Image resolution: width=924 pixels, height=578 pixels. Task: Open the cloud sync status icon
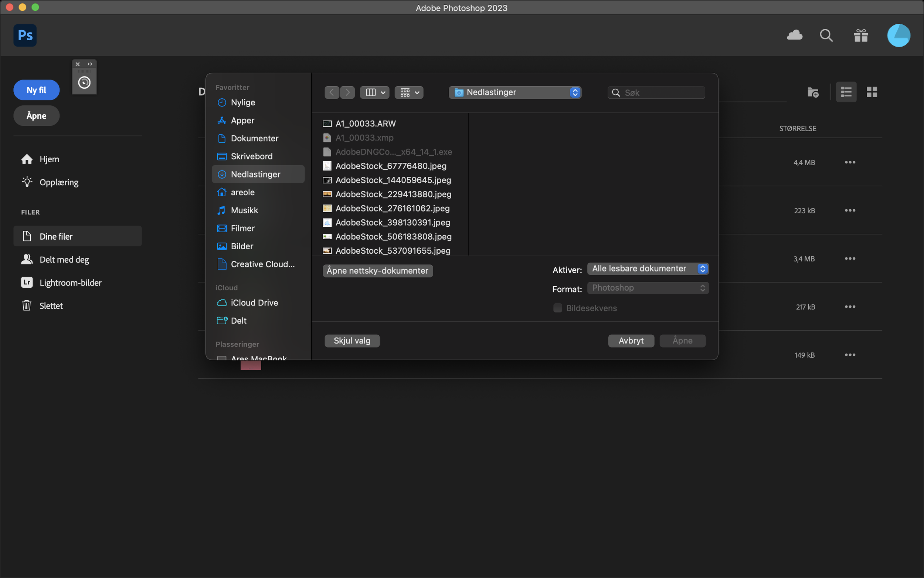point(795,35)
